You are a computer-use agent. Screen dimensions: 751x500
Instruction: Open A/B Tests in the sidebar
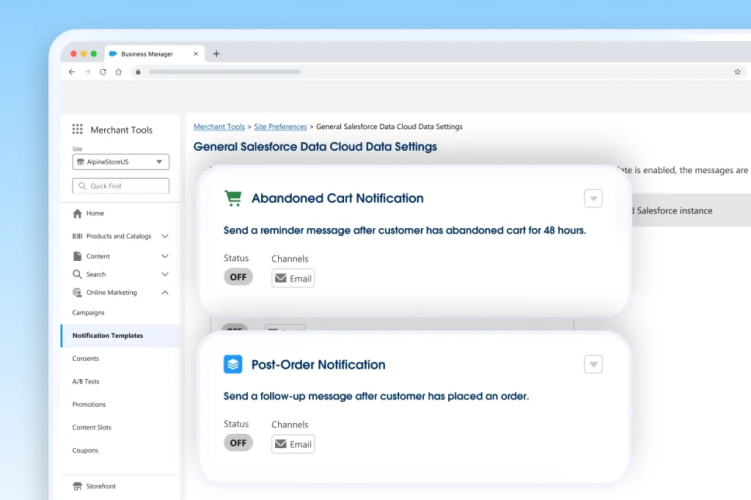86,381
